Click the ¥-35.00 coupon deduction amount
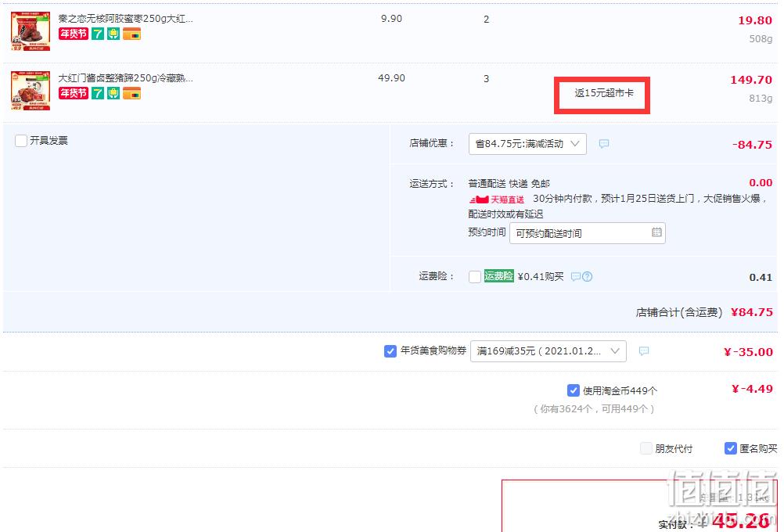The image size is (784, 532). point(749,352)
